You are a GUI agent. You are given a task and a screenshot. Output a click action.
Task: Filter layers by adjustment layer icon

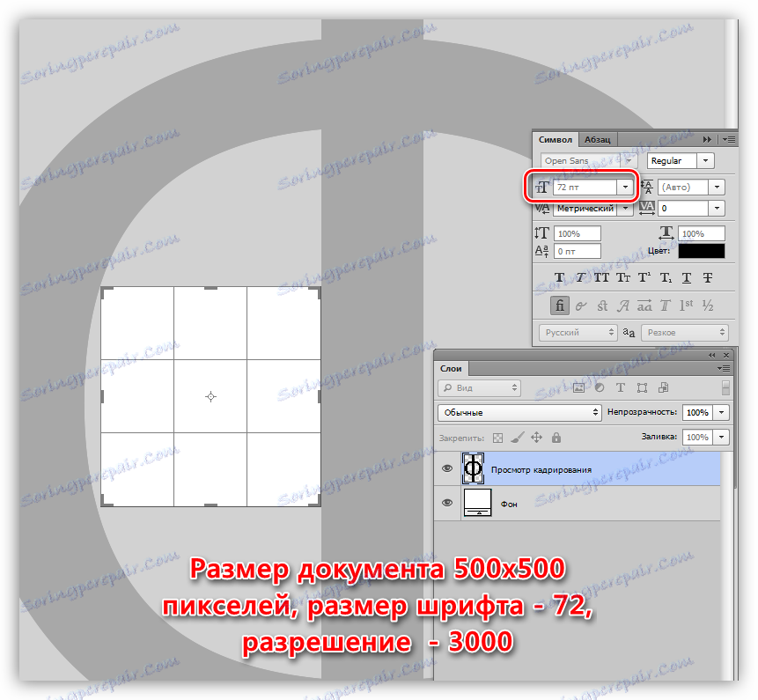click(600, 387)
